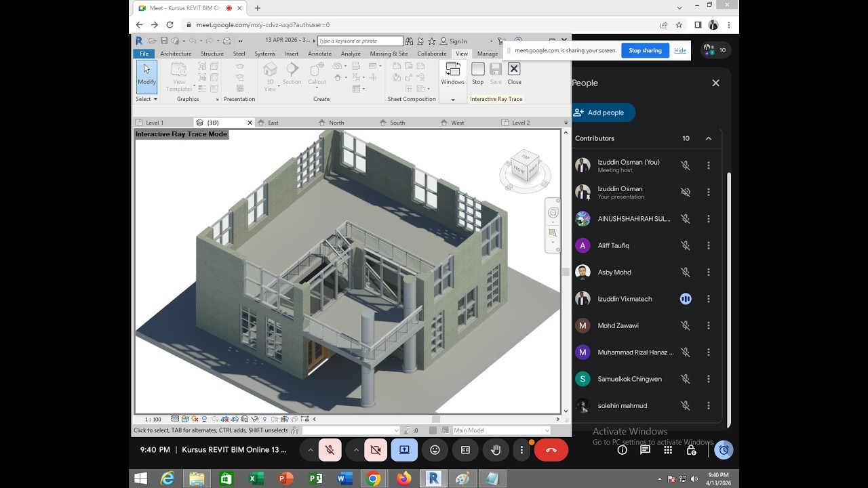868x488 pixels.
Task: Expand the Select dropdown in ribbon
Action: point(146,99)
